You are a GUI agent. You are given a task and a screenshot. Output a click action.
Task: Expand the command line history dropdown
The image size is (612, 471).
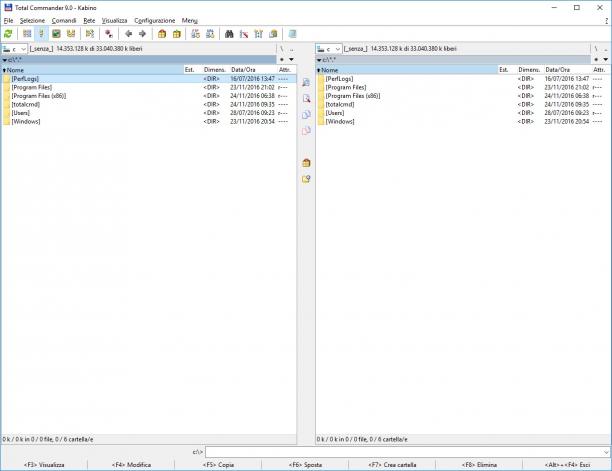pos(606,452)
